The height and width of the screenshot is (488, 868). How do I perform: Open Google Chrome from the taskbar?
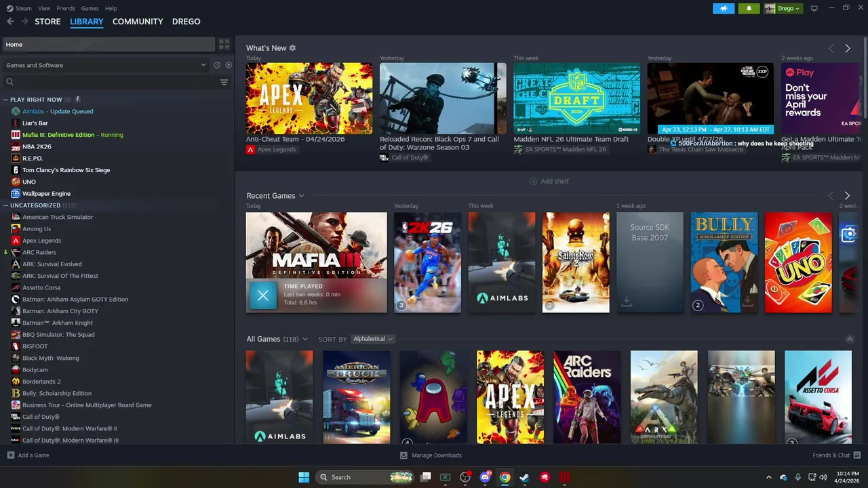[x=505, y=477]
